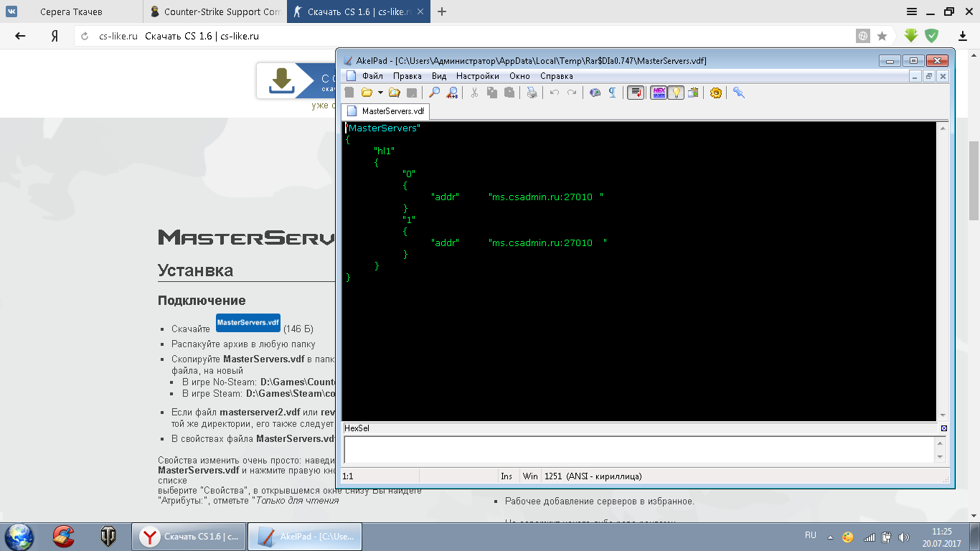This screenshot has width=980, height=551.
Task: Click the Cut scissors icon
Action: point(474,93)
